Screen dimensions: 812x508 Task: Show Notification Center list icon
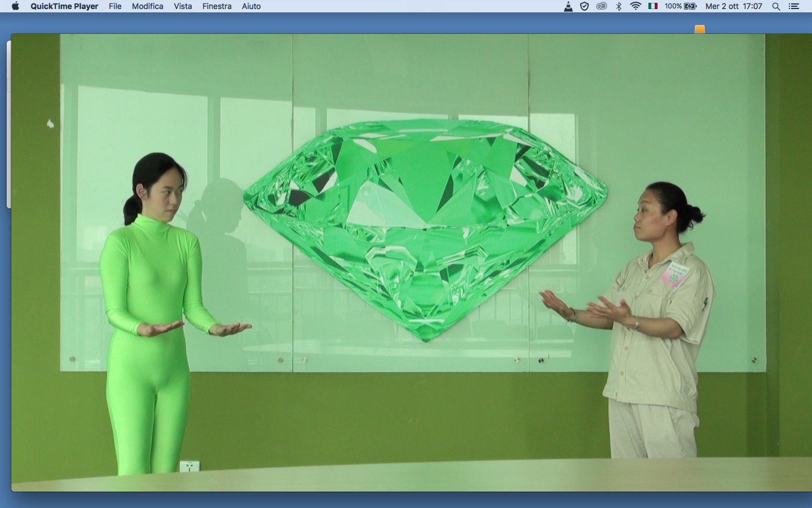[x=794, y=6]
